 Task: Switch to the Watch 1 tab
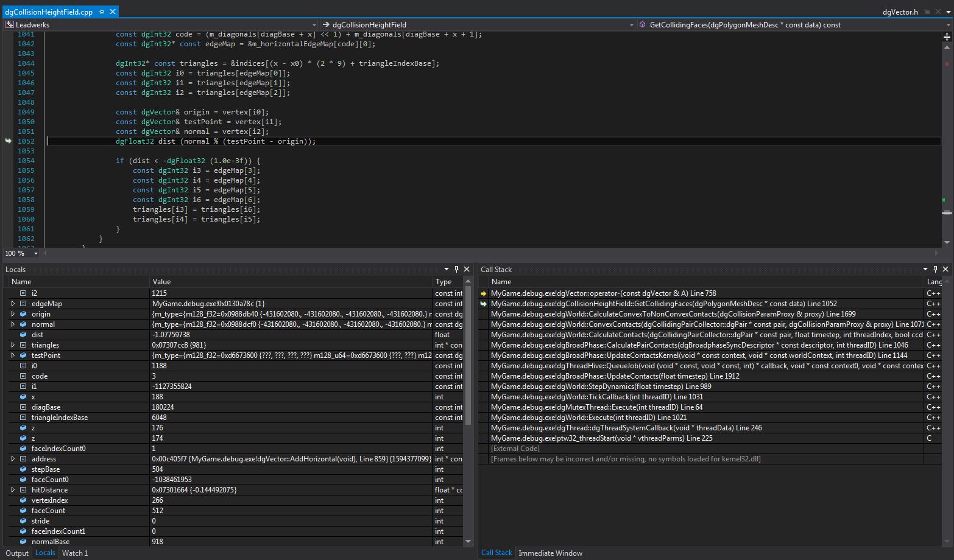[75, 553]
